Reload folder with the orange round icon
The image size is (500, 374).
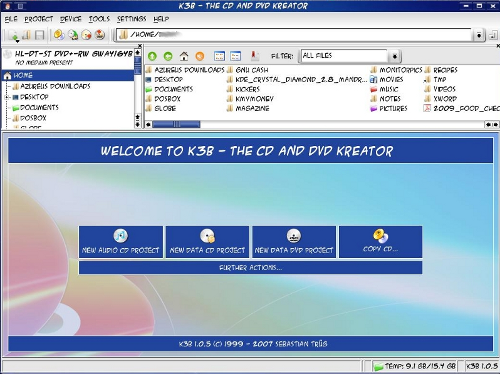(200, 56)
